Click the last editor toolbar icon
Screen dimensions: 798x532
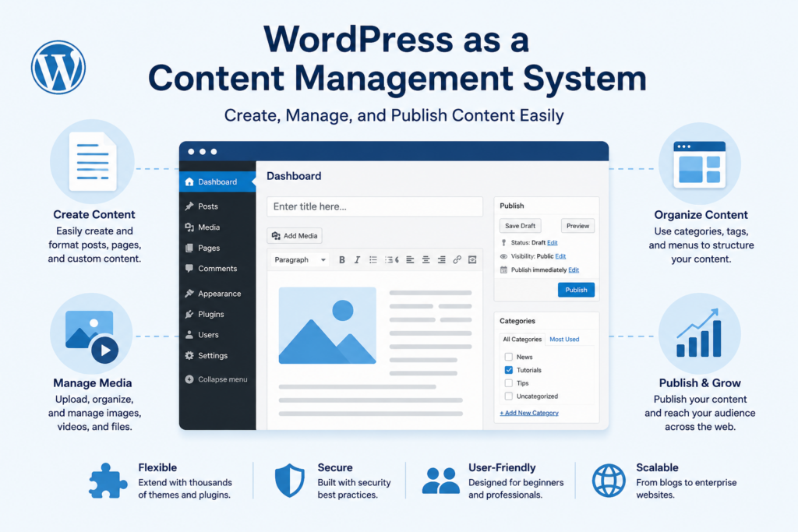[x=472, y=259]
